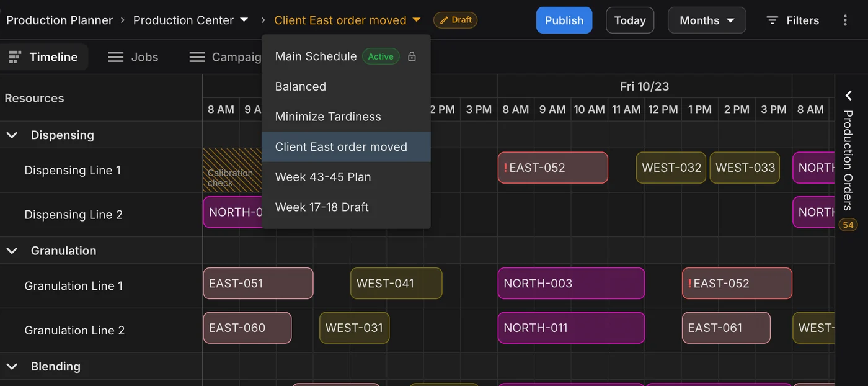The width and height of the screenshot is (868, 386).
Task: Select the Balanced scenario
Action: tap(346, 87)
